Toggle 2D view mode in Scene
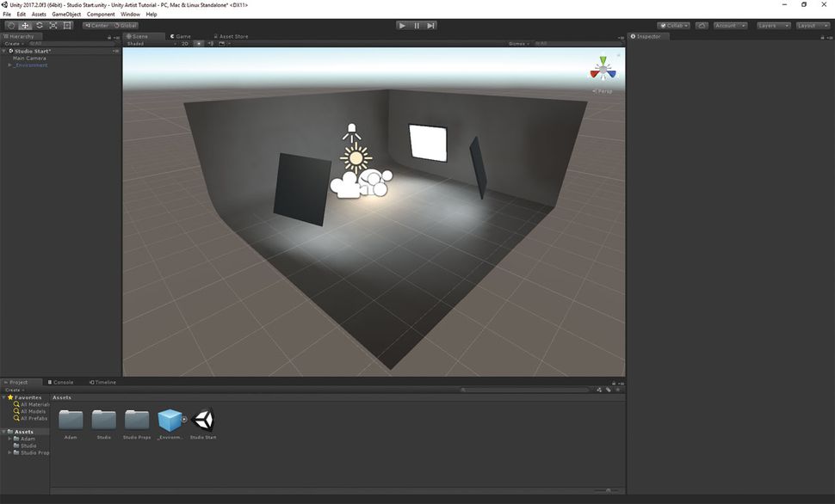Image resolution: width=835 pixels, height=504 pixels. [x=185, y=44]
